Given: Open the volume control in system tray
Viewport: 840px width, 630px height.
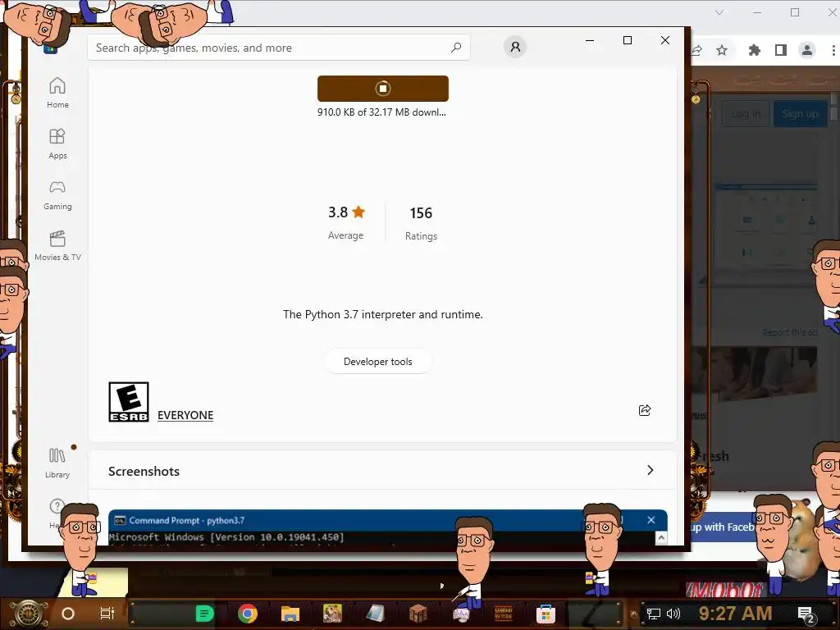Looking at the screenshot, I should (673, 614).
